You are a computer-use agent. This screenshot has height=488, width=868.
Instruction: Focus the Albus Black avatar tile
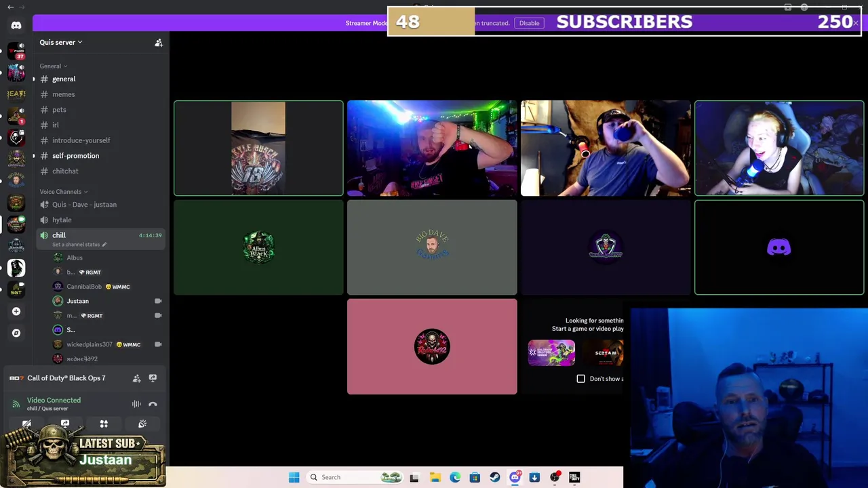click(x=258, y=247)
